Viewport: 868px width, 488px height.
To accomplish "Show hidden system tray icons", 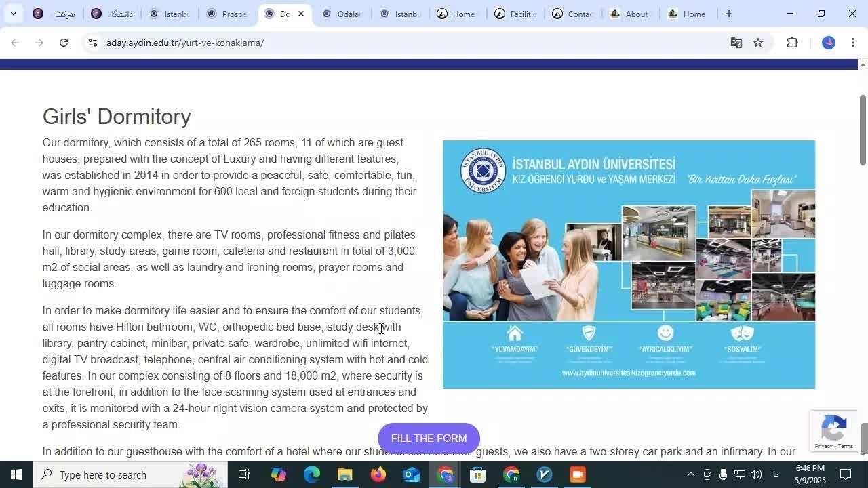I will click(690, 474).
